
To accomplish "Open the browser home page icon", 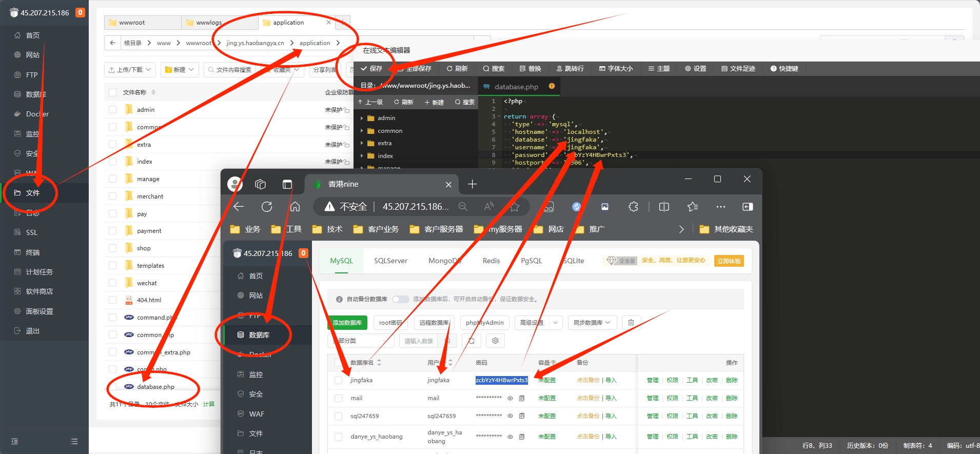I will click(295, 207).
